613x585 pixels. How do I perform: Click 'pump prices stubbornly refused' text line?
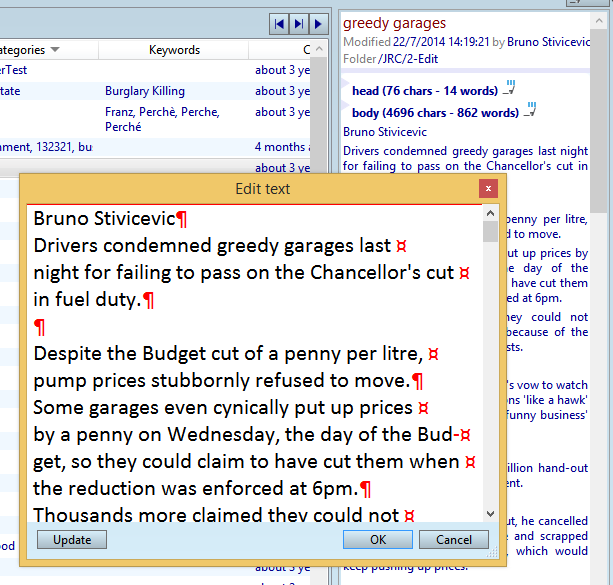(x=221, y=380)
